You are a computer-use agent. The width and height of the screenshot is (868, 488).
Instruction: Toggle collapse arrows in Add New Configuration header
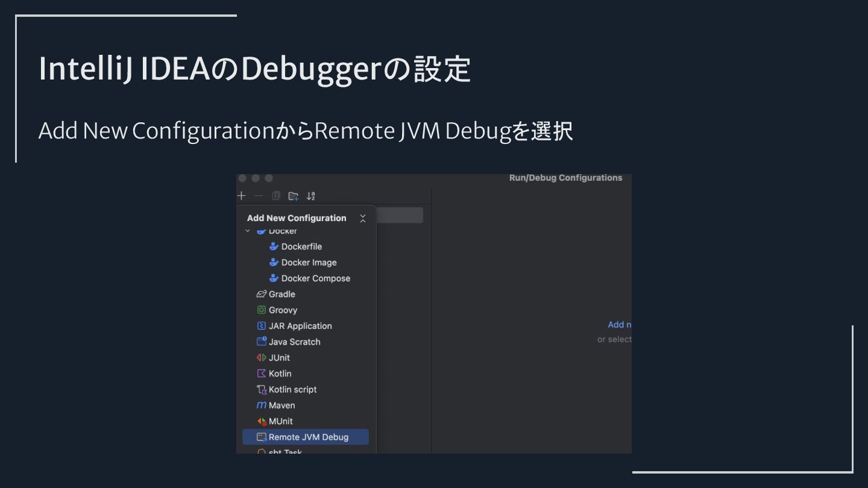click(363, 219)
